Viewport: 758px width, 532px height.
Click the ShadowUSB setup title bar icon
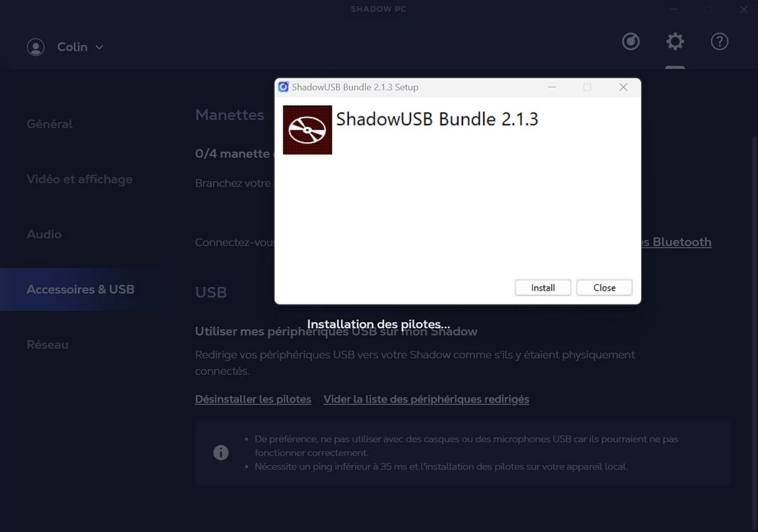coord(284,87)
